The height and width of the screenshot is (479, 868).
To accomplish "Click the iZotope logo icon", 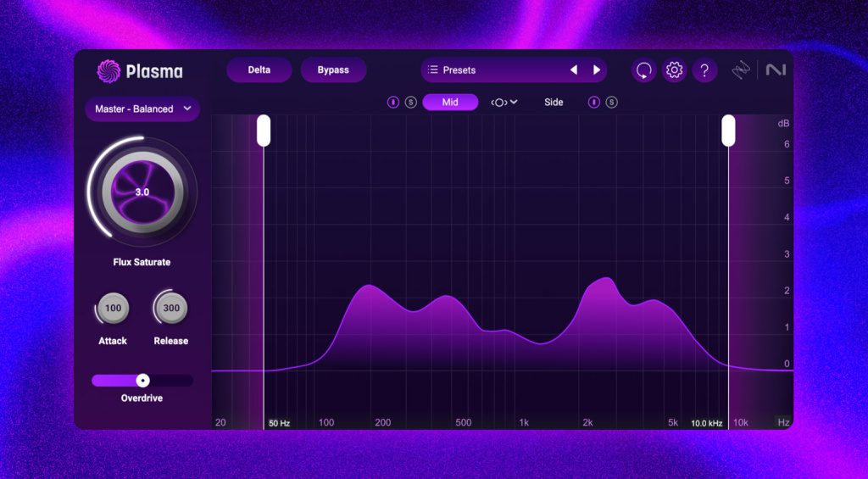I will coord(742,70).
